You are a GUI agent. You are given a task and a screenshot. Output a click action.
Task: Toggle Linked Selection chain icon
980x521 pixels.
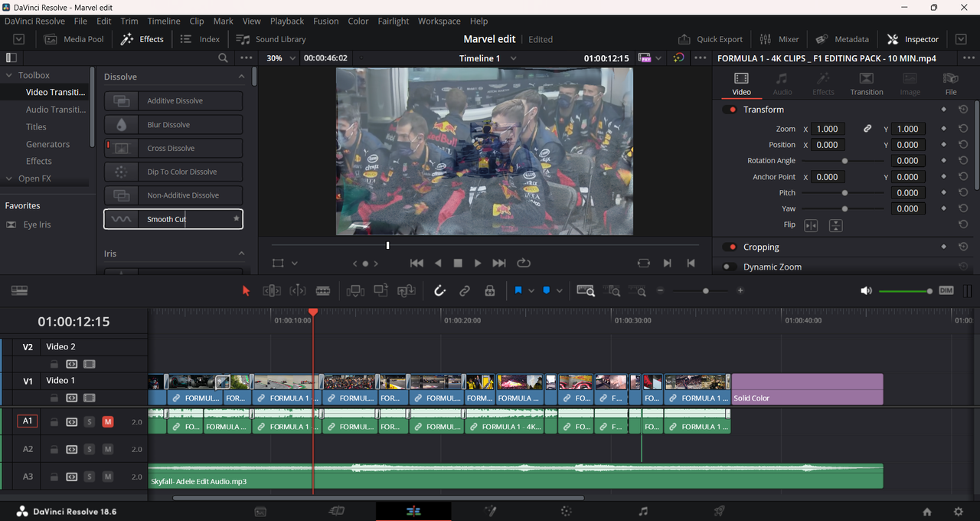465,291
